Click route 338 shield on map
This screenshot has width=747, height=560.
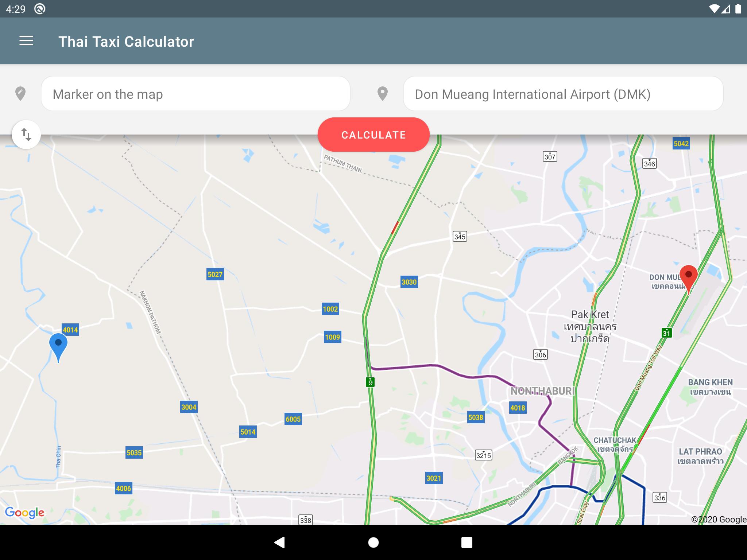coord(306,520)
